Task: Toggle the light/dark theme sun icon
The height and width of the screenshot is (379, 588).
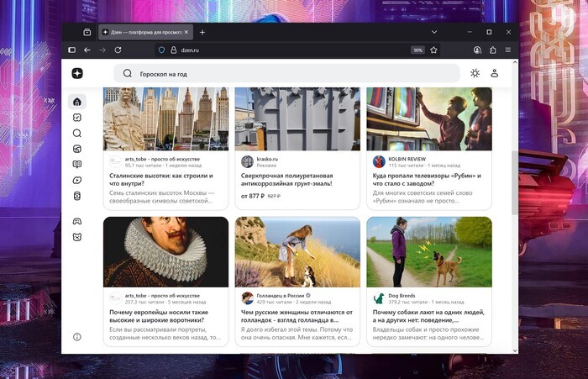Action: tap(475, 73)
